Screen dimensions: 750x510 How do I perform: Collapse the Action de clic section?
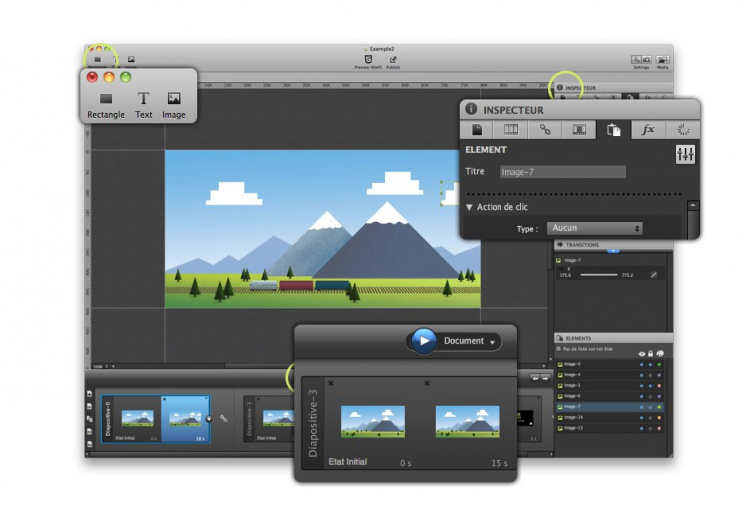[x=469, y=207]
